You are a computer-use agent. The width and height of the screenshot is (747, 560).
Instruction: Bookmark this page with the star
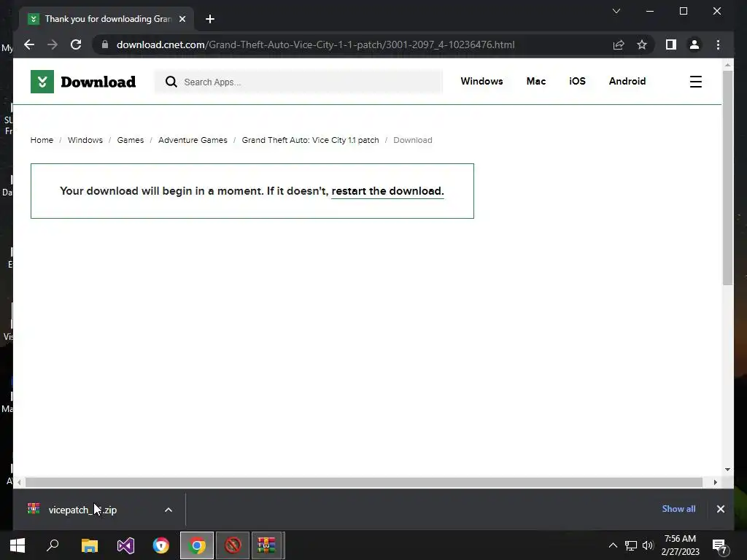pyautogui.click(x=642, y=44)
